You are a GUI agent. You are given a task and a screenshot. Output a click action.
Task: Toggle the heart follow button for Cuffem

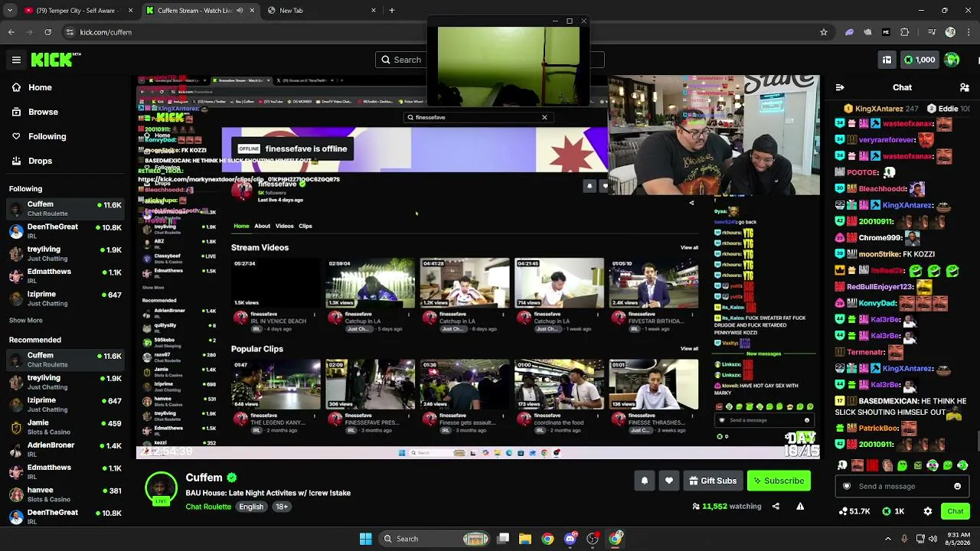(669, 481)
